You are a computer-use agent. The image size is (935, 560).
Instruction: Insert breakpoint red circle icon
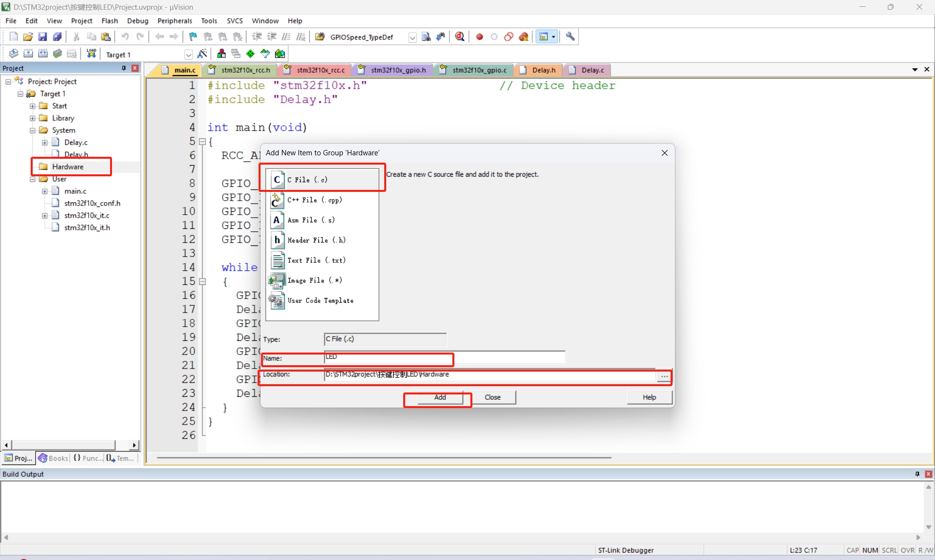coord(479,37)
